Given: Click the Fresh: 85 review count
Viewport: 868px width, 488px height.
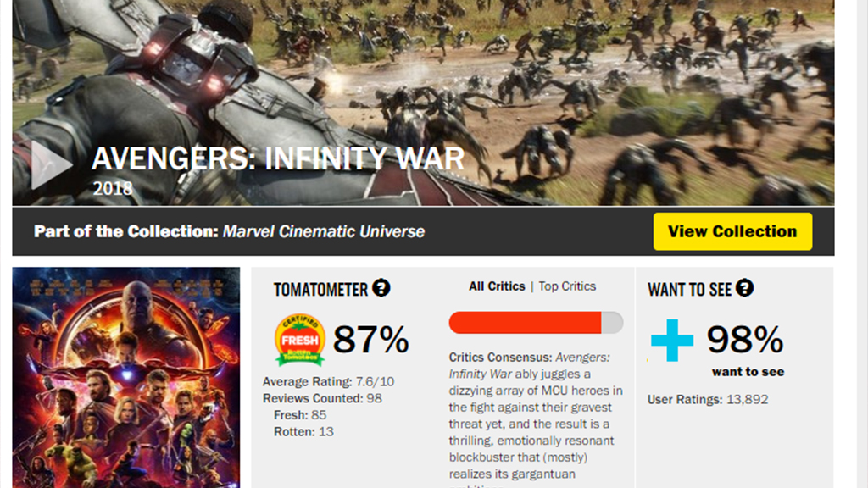Looking at the screenshot, I should (300, 415).
